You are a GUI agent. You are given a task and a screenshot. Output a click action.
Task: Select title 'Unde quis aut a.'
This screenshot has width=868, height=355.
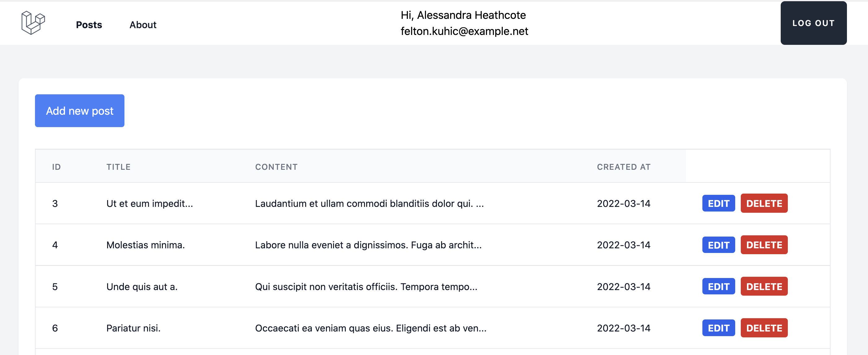142,286
